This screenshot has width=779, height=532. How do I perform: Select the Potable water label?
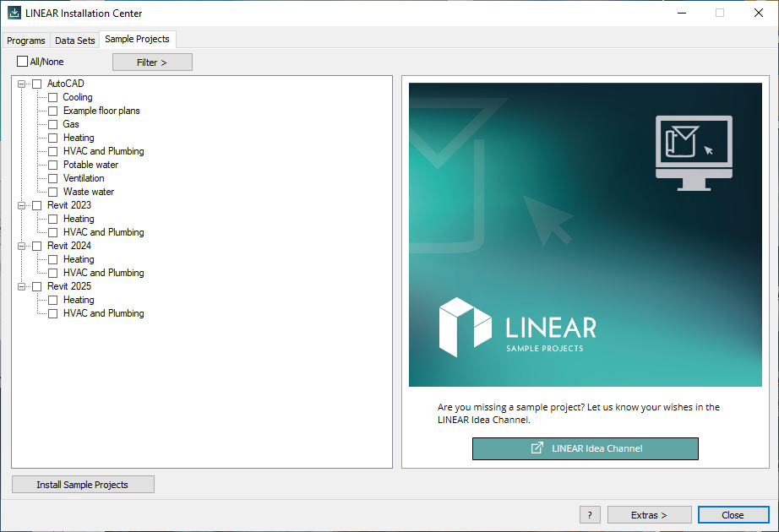click(x=90, y=165)
